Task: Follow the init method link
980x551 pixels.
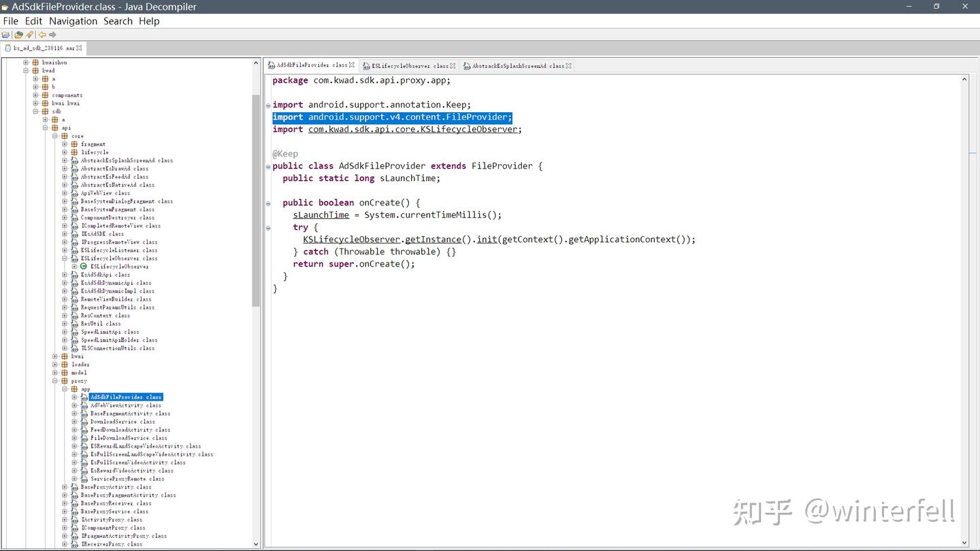Action: click(487, 239)
